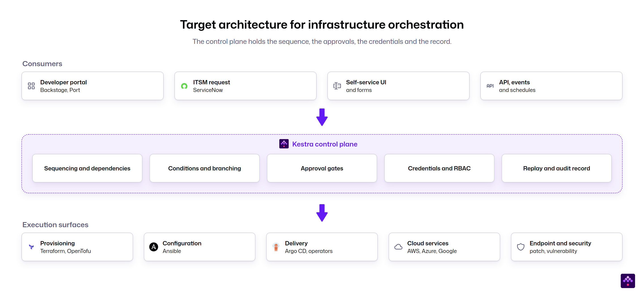Image resolution: width=644 pixels, height=297 pixels.
Task: Select the Sequencing and dependencies card
Action: click(87, 168)
